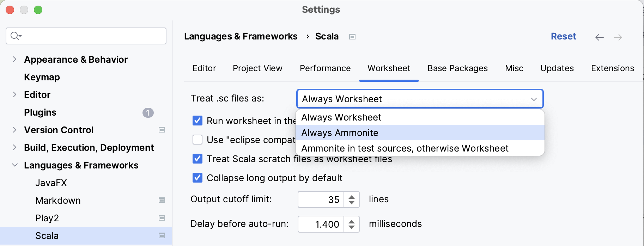644x246 pixels.
Task: Increase the output cutoff limit stepper
Action: [352, 197]
